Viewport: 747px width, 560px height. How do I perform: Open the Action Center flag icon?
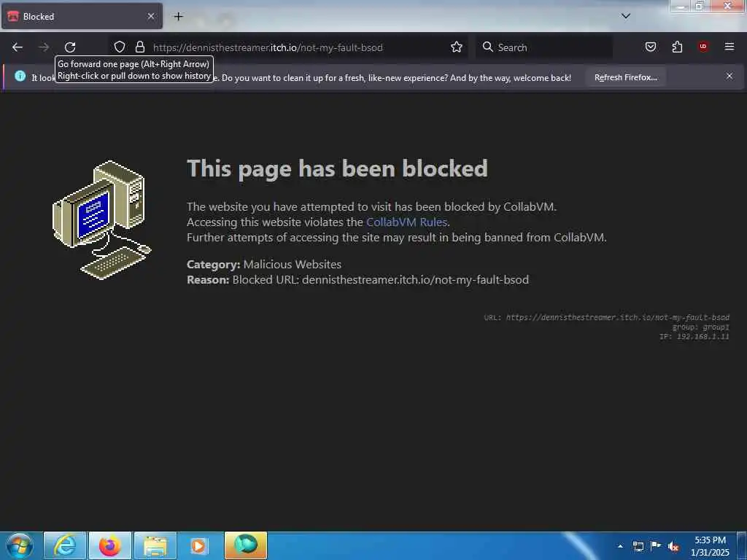click(656, 546)
